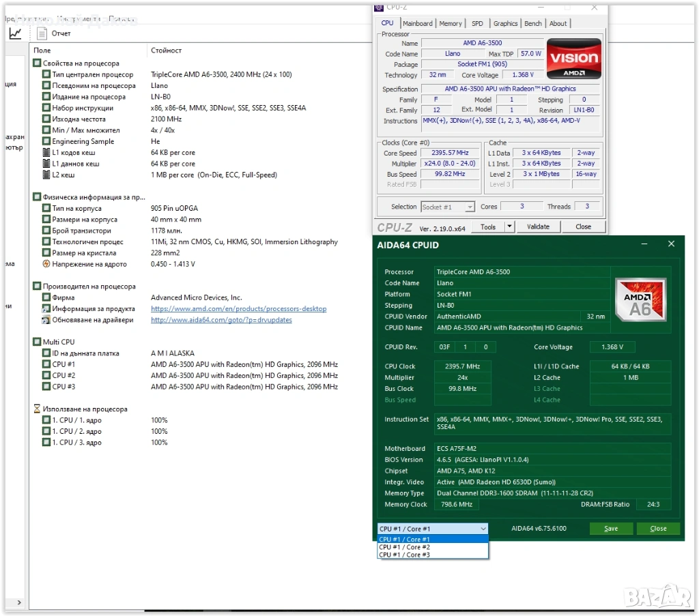The width and height of the screenshot is (699, 616).
Task: Open the Memory tab in CPU-Z
Action: point(450,23)
